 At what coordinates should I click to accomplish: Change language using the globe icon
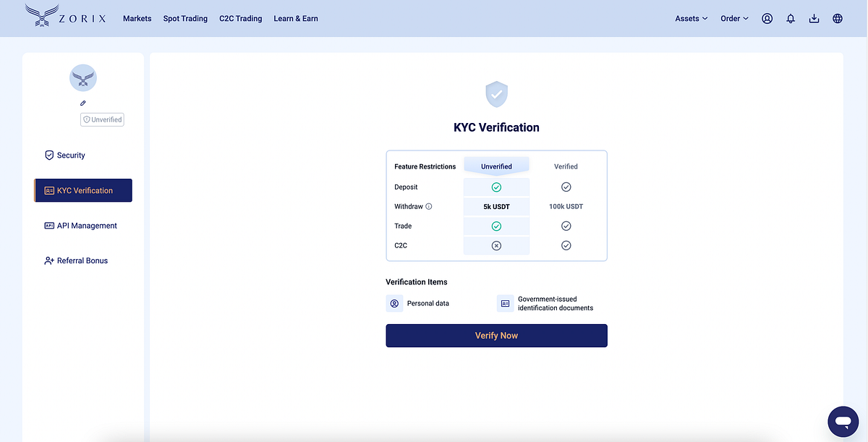tap(837, 18)
